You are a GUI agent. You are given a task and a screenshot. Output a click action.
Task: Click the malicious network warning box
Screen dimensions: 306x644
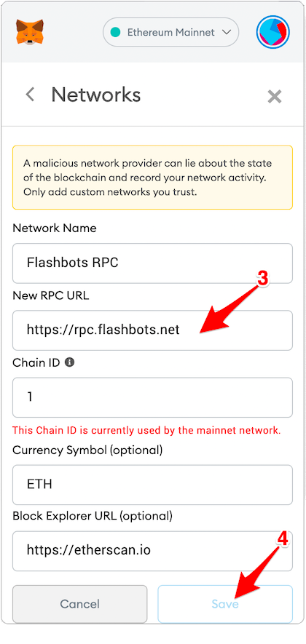pyautogui.click(x=152, y=178)
